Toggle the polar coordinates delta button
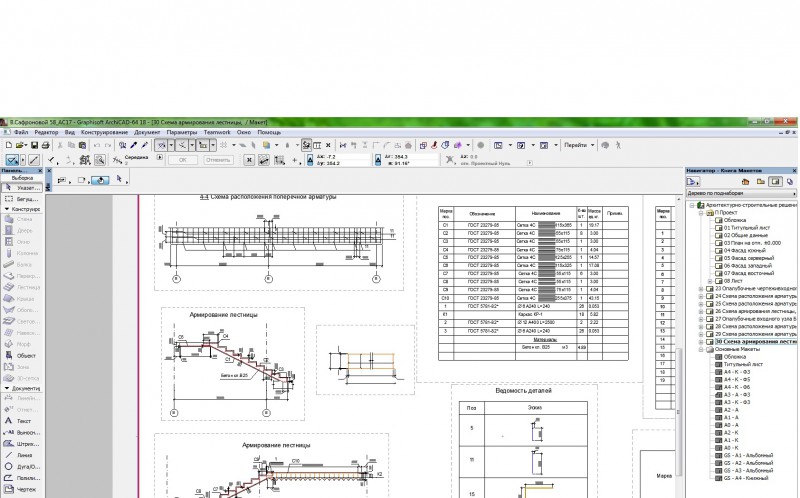 tap(378, 160)
